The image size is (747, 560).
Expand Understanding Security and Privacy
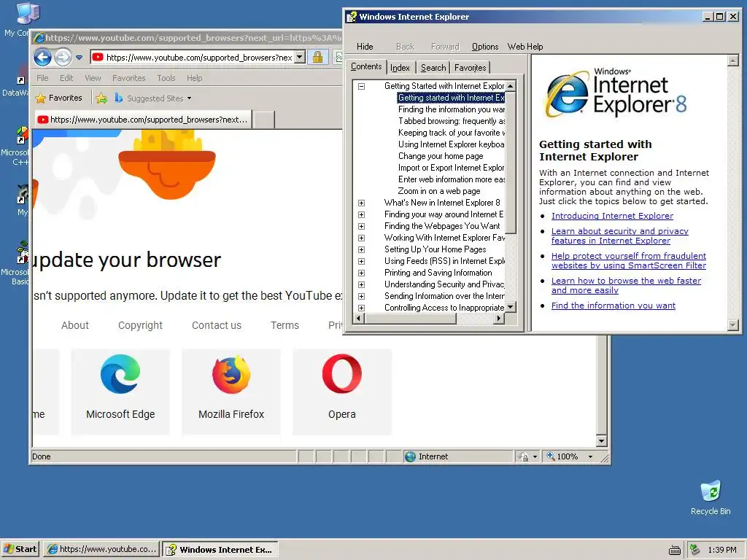[361, 285]
